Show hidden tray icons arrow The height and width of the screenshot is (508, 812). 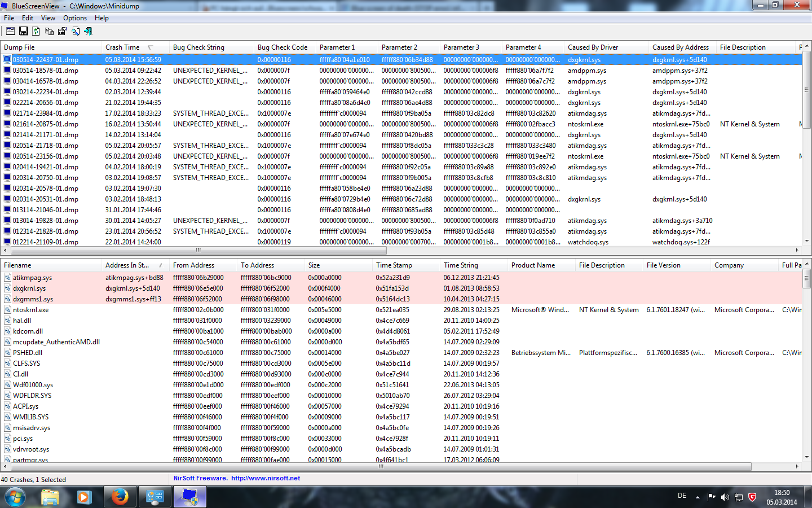point(698,497)
